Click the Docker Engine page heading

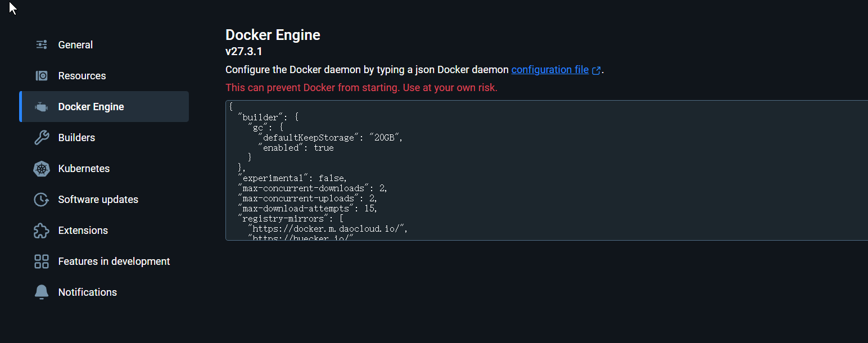point(273,35)
